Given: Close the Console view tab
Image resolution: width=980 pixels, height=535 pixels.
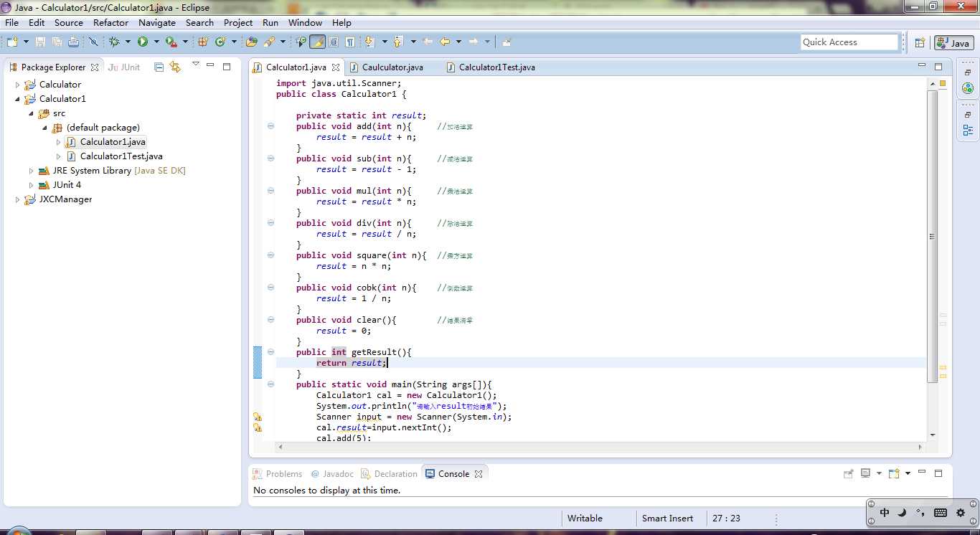Looking at the screenshot, I should click(479, 474).
